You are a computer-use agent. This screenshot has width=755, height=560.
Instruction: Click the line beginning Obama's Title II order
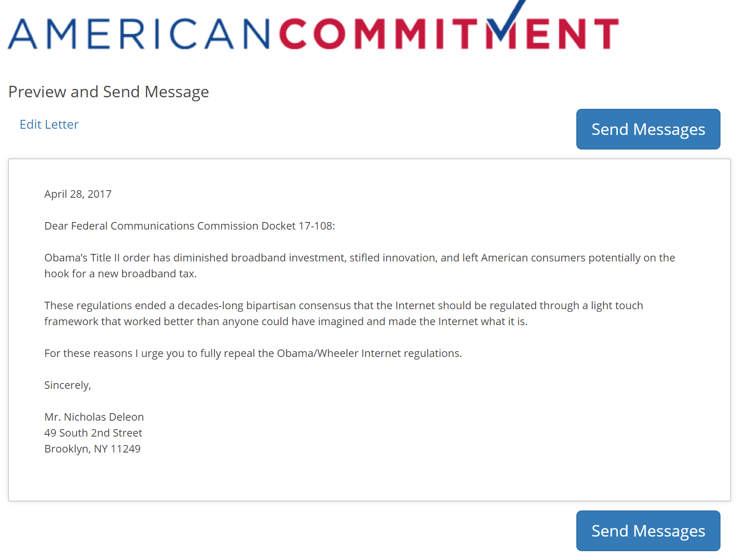pos(360,258)
